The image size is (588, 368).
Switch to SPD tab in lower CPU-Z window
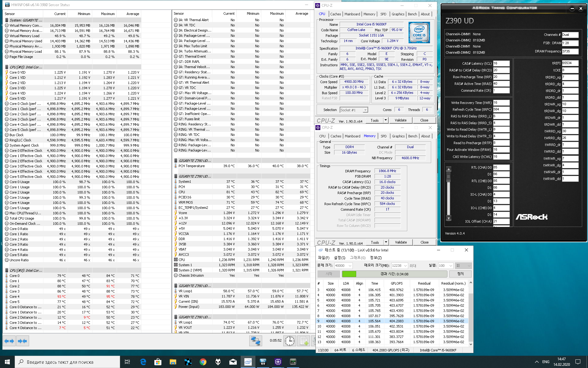coord(383,136)
